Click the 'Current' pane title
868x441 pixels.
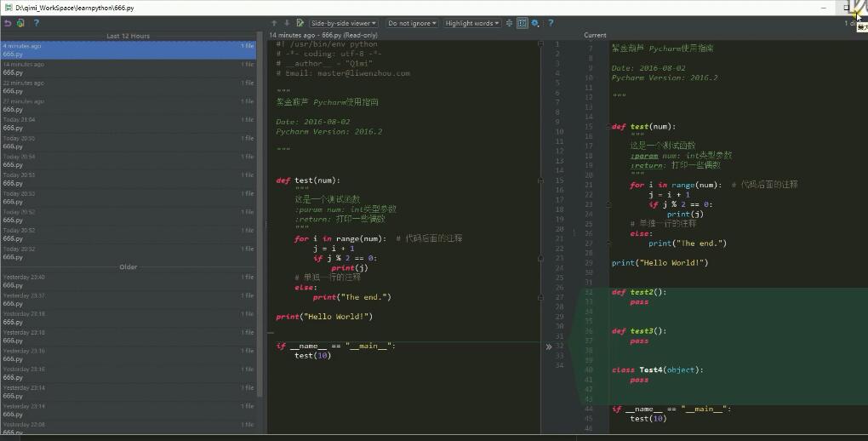(x=595, y=35)
